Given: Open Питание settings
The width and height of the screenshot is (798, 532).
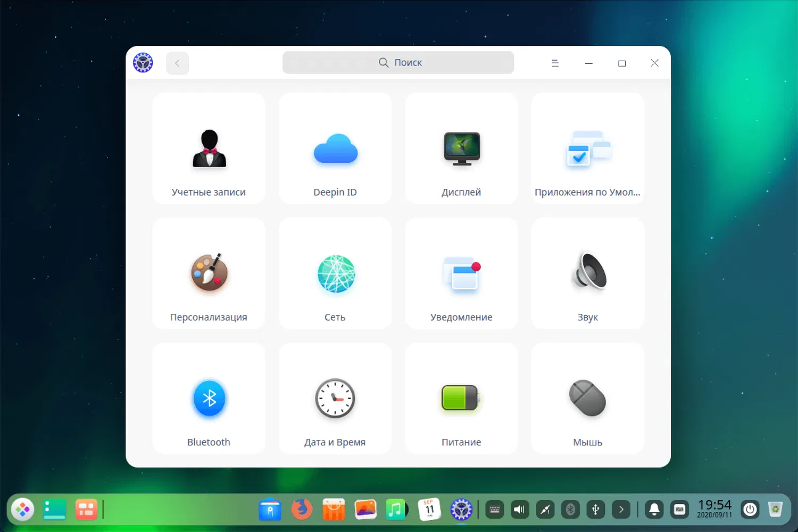Looking at the screenshot, I should (461, 398).
